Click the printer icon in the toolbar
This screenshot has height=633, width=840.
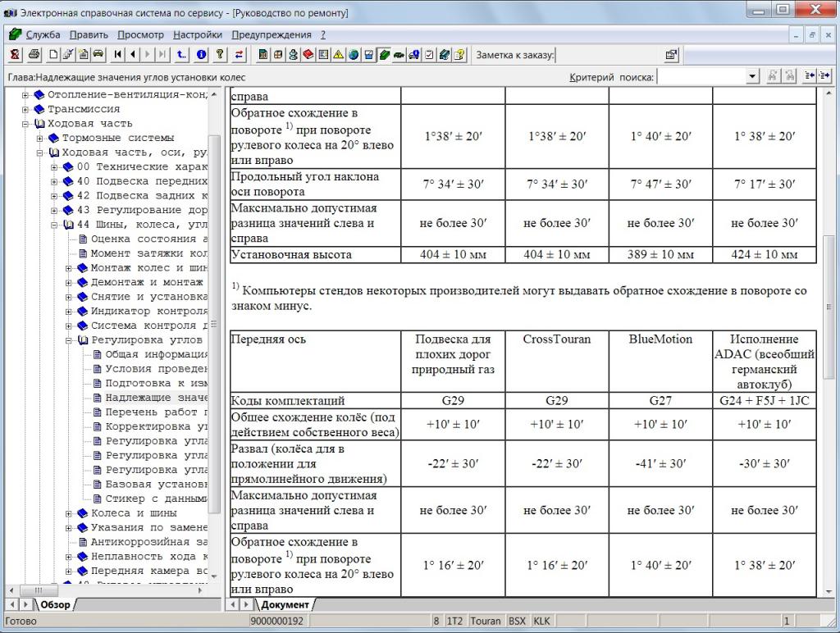coord(34,54)
